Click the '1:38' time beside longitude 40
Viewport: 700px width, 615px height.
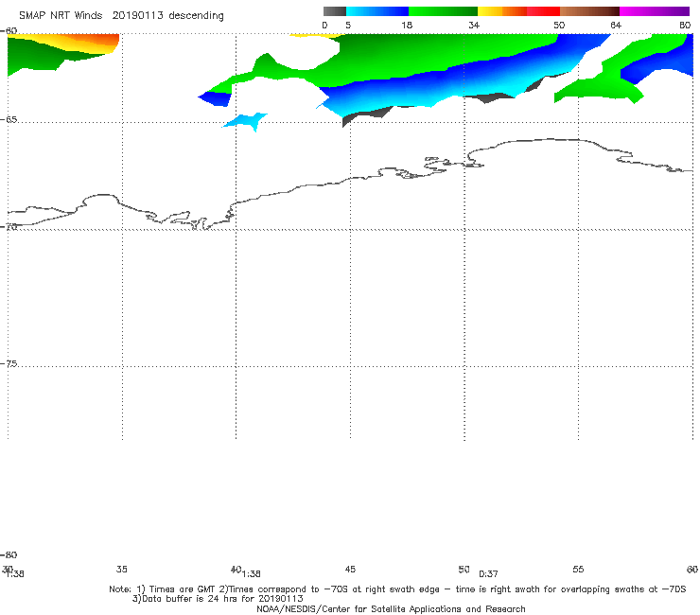[252, 574]
